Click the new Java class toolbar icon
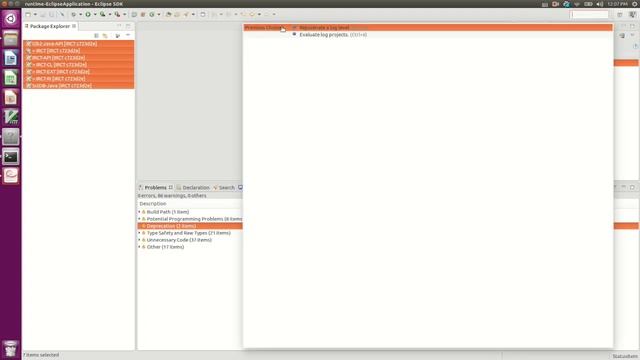The height and width of the screenshot is (360, 640). click(x=152, y=14)
